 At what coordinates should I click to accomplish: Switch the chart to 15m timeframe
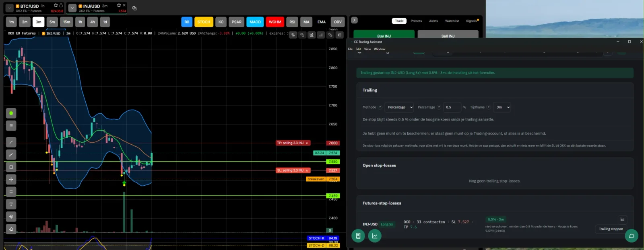(67, 22)
